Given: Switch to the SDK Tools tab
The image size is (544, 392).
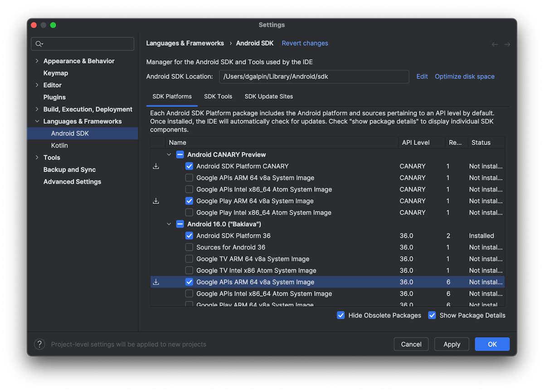Looking at the screenshot, I should [x=218, y=97].
